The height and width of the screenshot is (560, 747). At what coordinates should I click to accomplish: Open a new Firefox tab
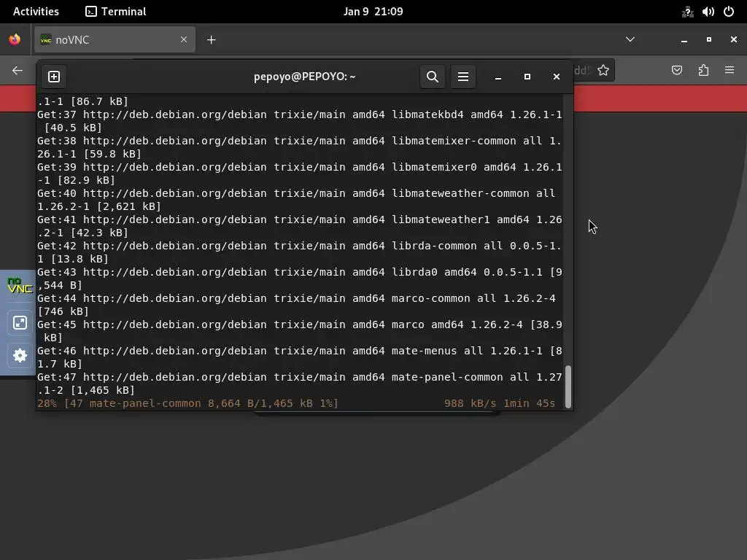coord(211,40)
